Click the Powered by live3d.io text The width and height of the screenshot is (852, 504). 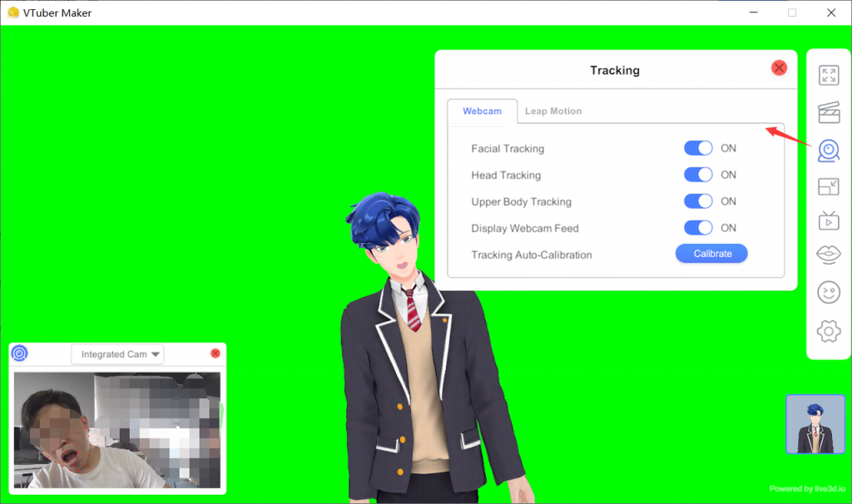pyautogui.click(x=807, y=489)
